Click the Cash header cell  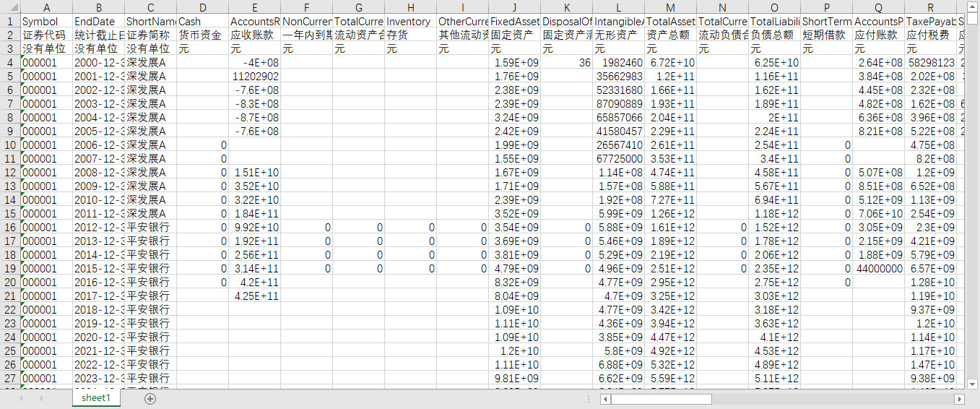202,22
